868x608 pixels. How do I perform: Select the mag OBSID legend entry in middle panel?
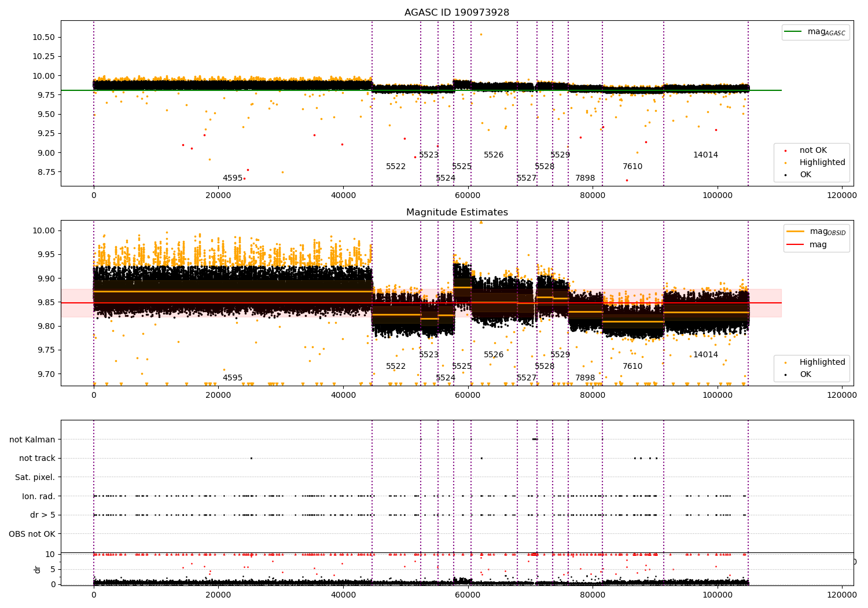tap(816, 232)
